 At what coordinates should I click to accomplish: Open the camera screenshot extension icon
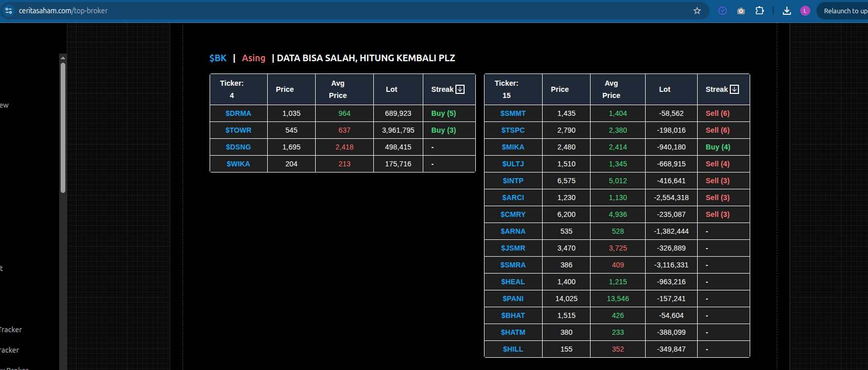(x=741, y=11)
